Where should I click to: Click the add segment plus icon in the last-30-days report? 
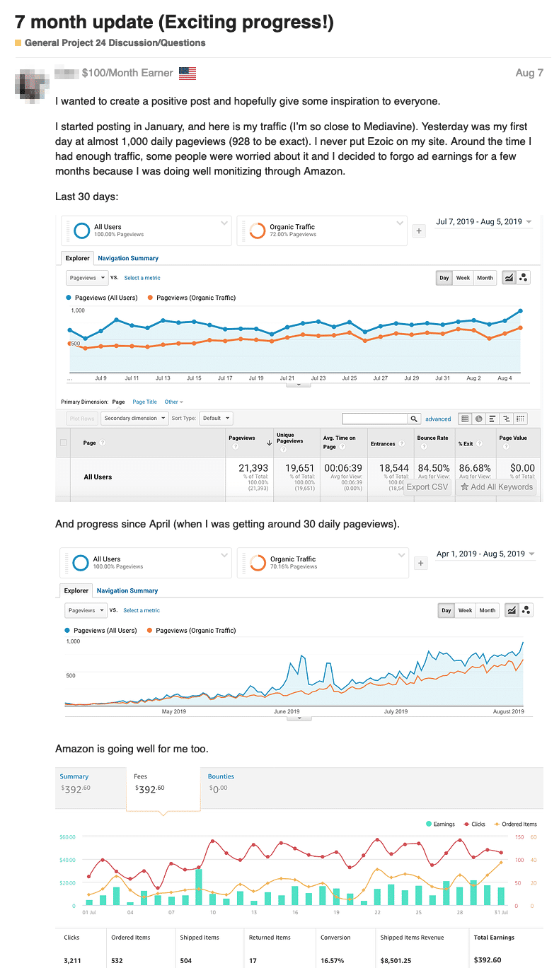tap(418, 231)
